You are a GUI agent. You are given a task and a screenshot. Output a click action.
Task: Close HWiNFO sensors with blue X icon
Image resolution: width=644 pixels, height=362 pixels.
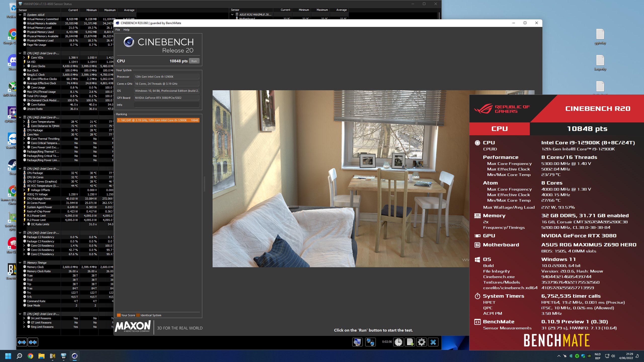[x=433, y=342]
